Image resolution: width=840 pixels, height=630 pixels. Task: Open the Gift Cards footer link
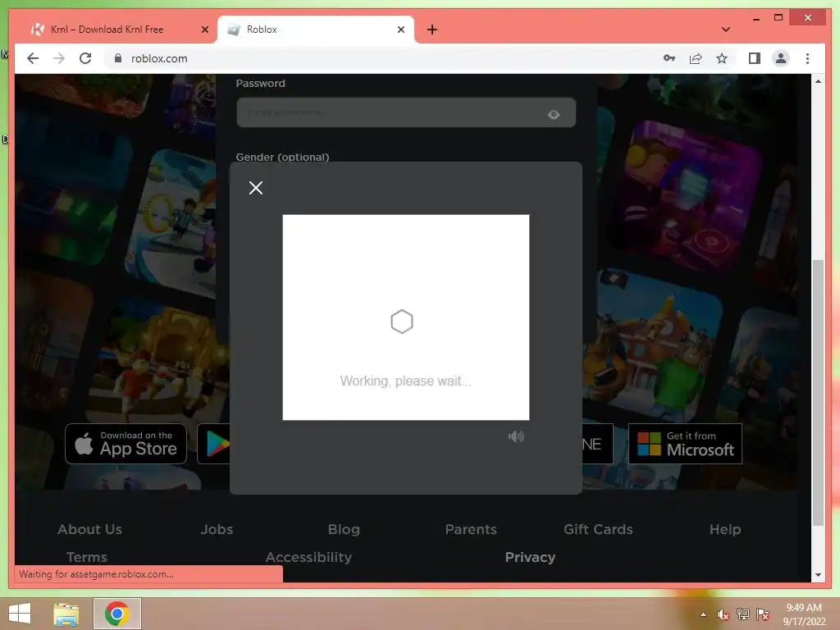tap(598, 529)
